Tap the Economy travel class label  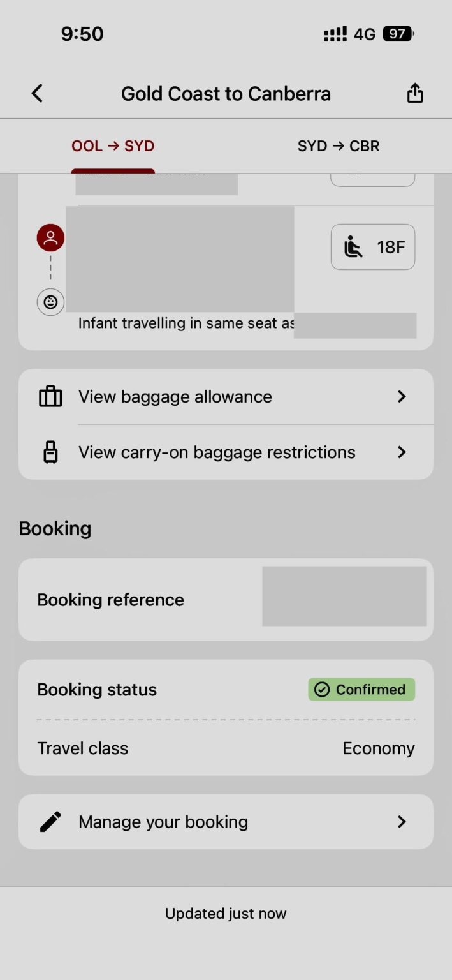(x=379, y=748)
